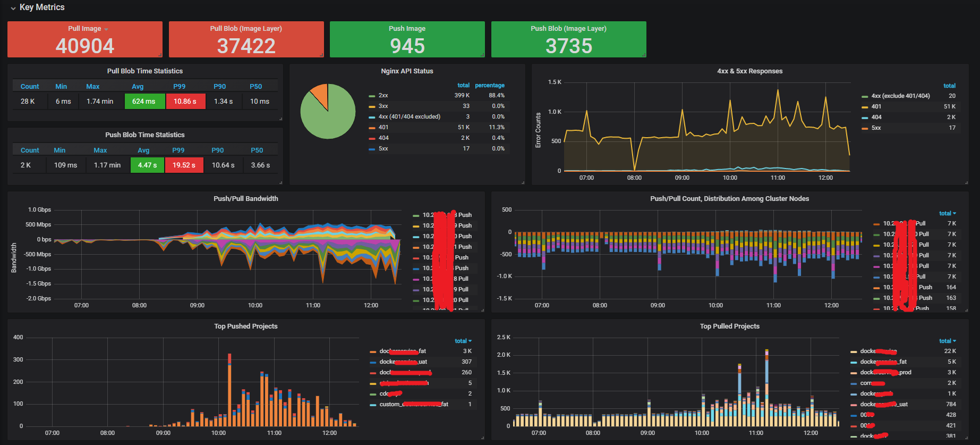
Task: Click the P99 column header in Pull Blob table
Action: tap(179, 87)
